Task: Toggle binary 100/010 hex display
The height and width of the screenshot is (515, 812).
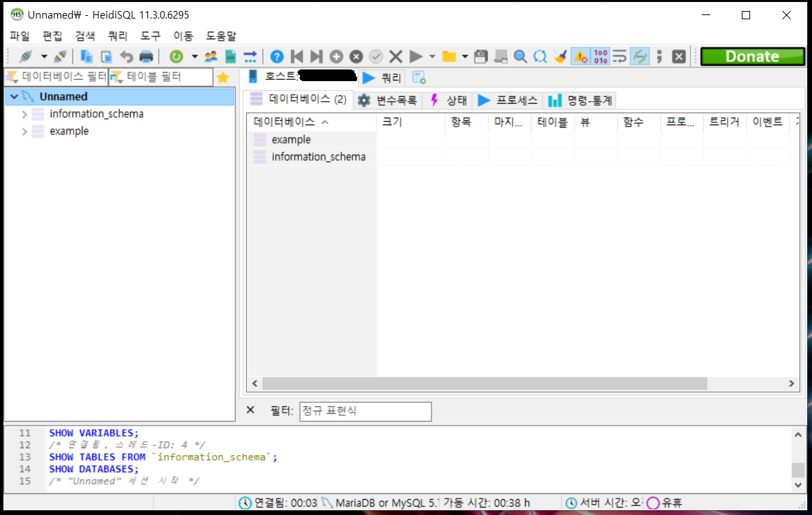Action: pos(601,56)
